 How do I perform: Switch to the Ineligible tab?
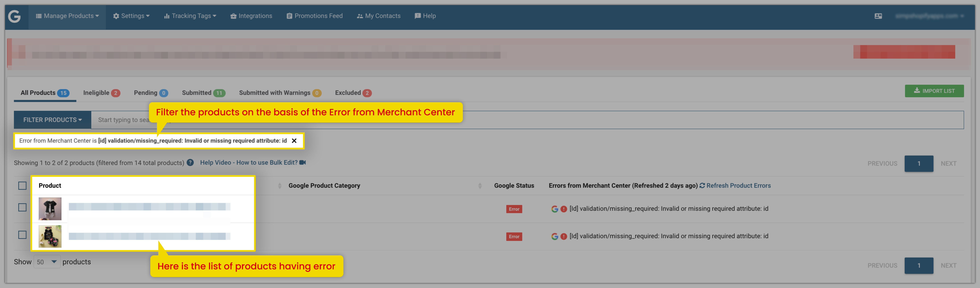[x=102, y=93]
